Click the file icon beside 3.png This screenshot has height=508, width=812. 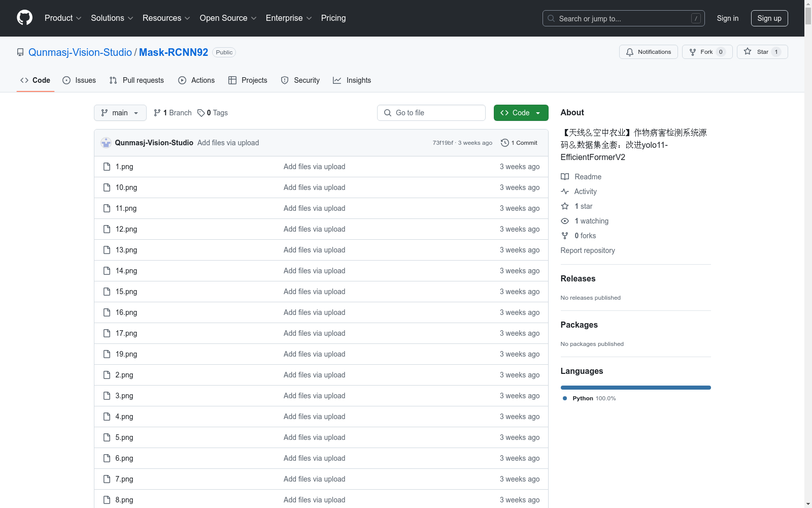coord(107,396)
